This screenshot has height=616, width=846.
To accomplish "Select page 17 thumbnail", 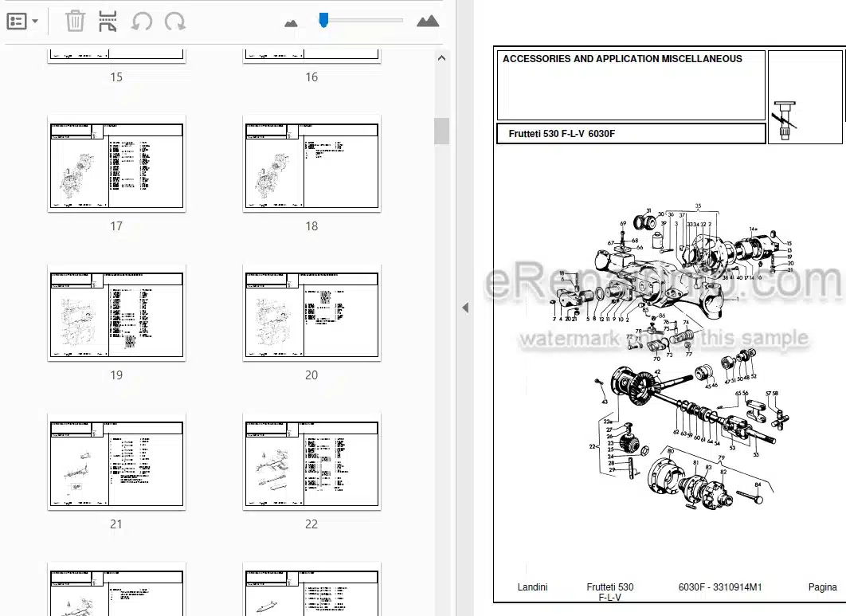I will pos(116,163).
